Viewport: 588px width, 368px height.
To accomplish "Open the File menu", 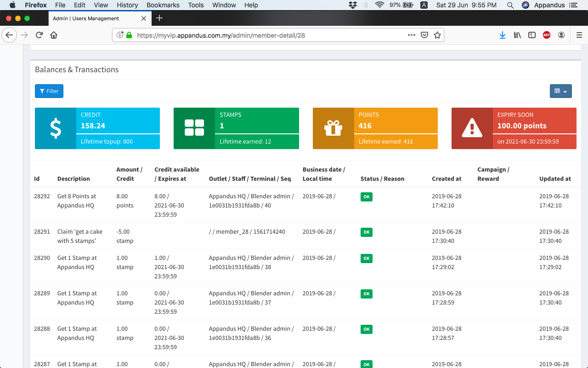I will pos(60,5).
